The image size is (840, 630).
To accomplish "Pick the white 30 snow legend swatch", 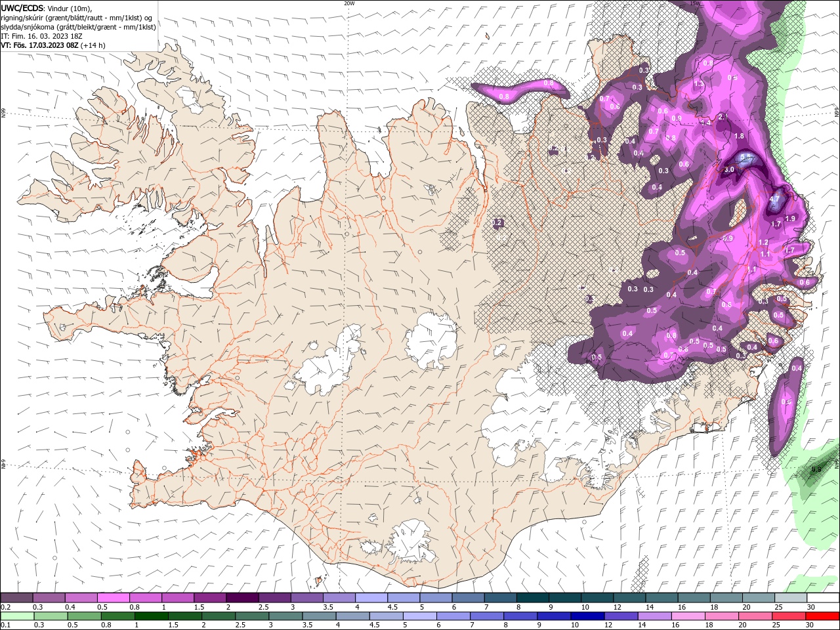I will pos(823,598).
